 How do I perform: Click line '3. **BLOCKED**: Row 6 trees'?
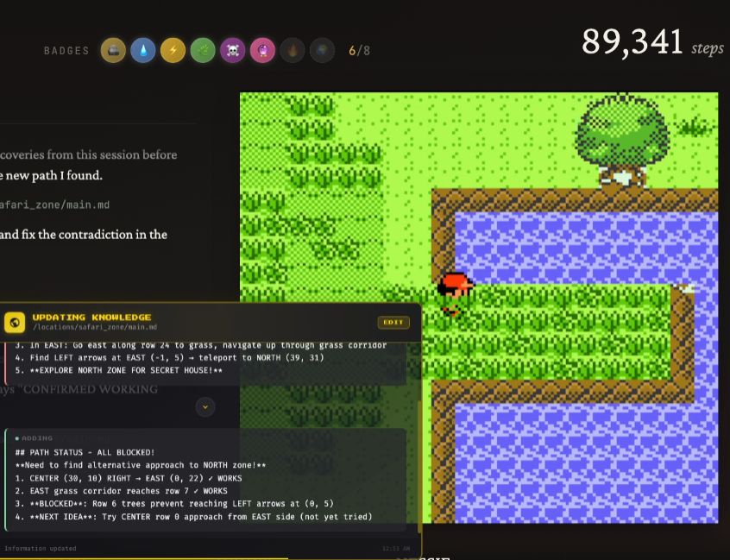(x=174, y=504)
